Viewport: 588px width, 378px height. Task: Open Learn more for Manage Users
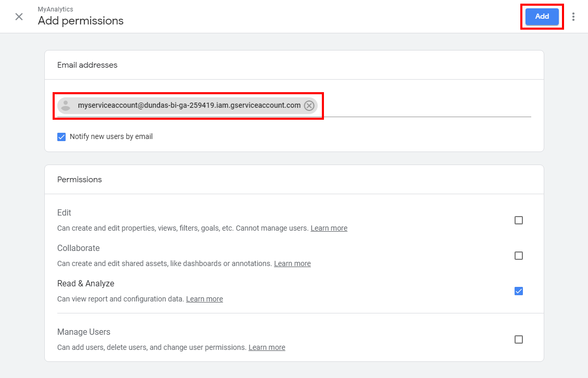pos(267,347)
